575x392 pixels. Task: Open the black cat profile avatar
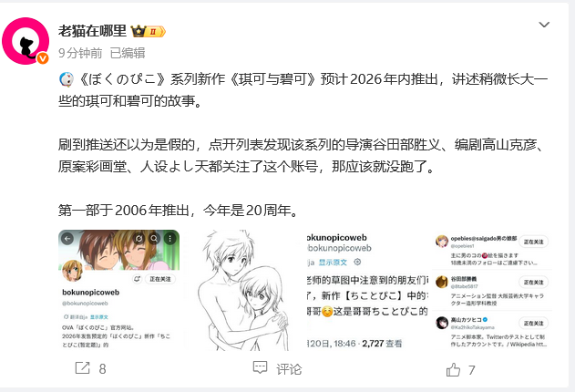tap(26, 41)
